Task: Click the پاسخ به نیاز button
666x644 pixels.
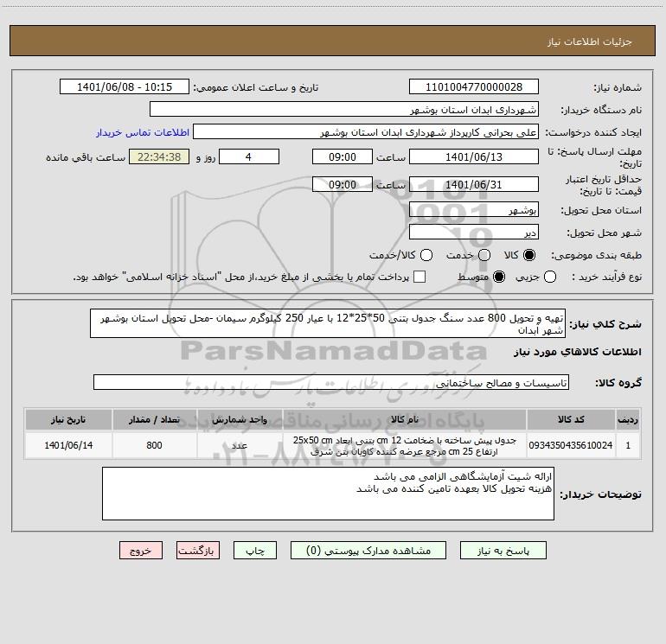Action: (503, 551)
